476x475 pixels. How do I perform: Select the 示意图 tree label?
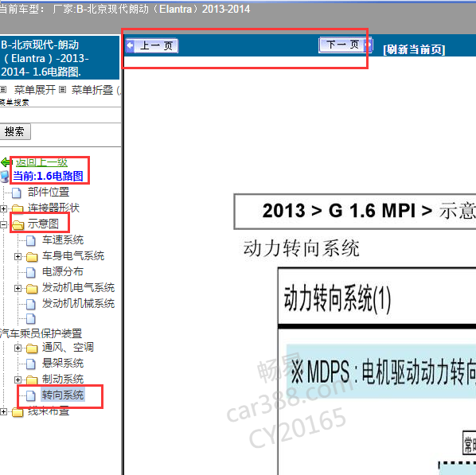[43, 224]
